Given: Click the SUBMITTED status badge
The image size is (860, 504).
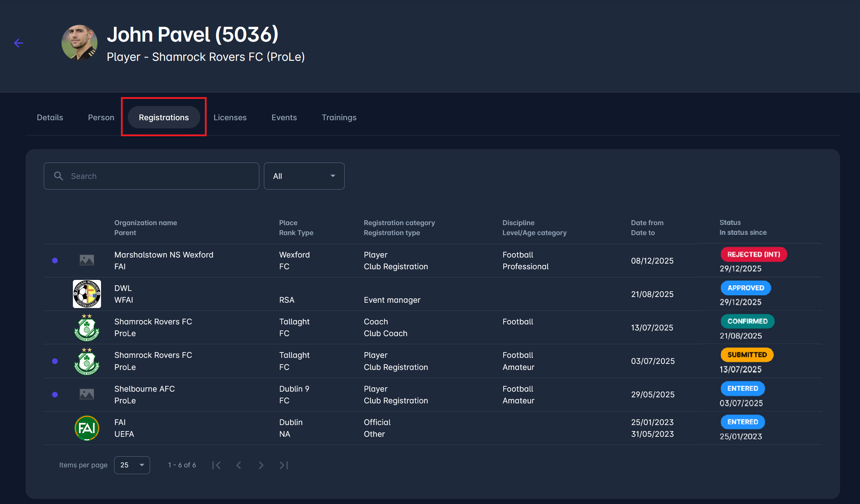Looking at the screenshot, I should pos(747,355).
